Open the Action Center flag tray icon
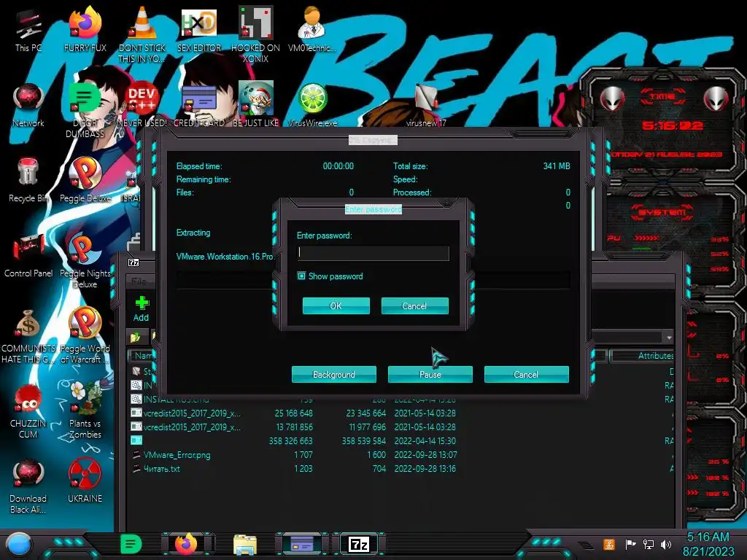The image size is (747, 560). point(630,544)
